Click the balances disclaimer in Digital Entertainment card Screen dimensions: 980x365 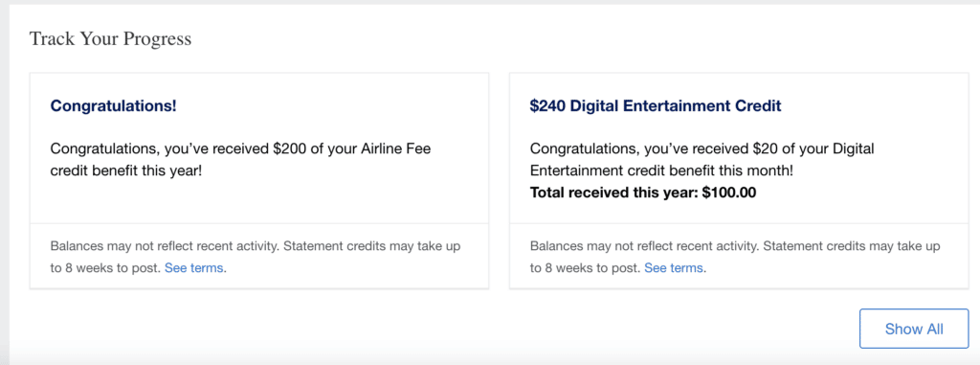[x=735, y=257]
